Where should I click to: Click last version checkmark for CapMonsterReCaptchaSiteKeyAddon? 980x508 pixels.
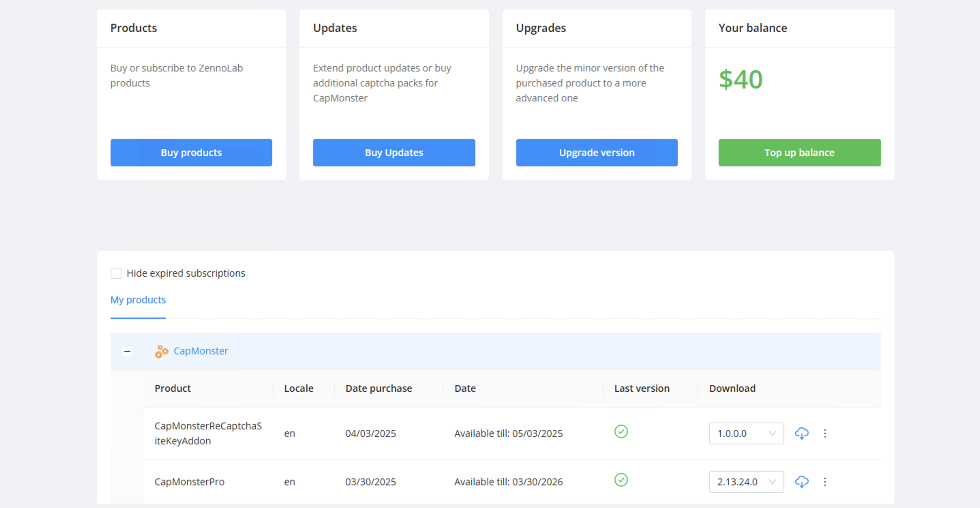[x=621, y=431]
